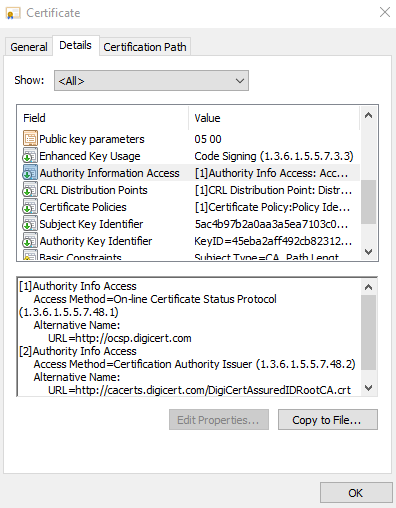The image size is (396, 508).
Task: Click the Certificate Policies extension icon
Action: pos(30,206)
